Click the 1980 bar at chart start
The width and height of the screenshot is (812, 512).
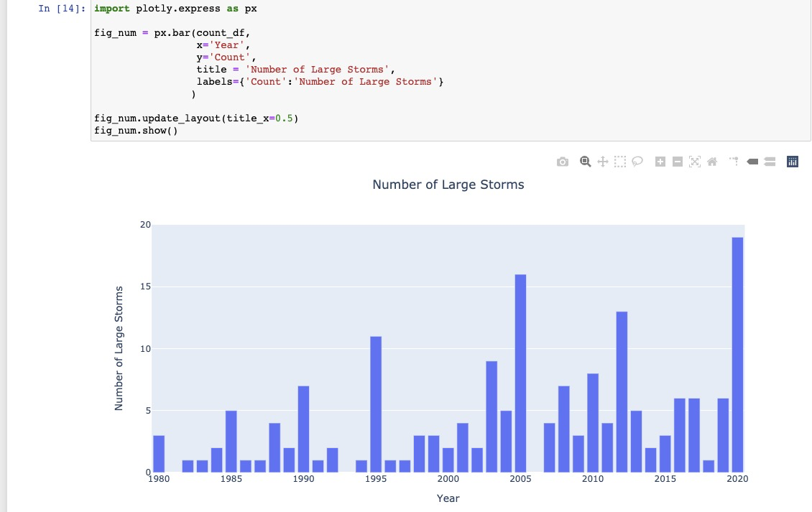click(x=159, y=454)
